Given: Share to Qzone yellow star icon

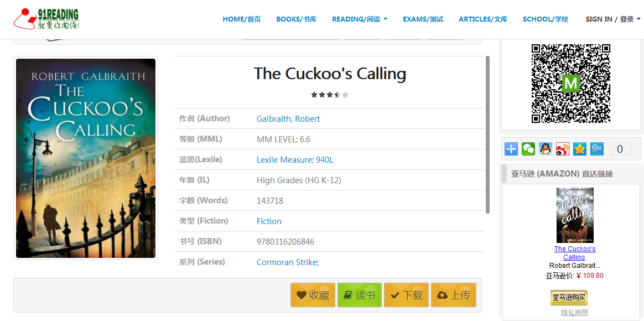Looking at the screenshot, I should point(579,149).
